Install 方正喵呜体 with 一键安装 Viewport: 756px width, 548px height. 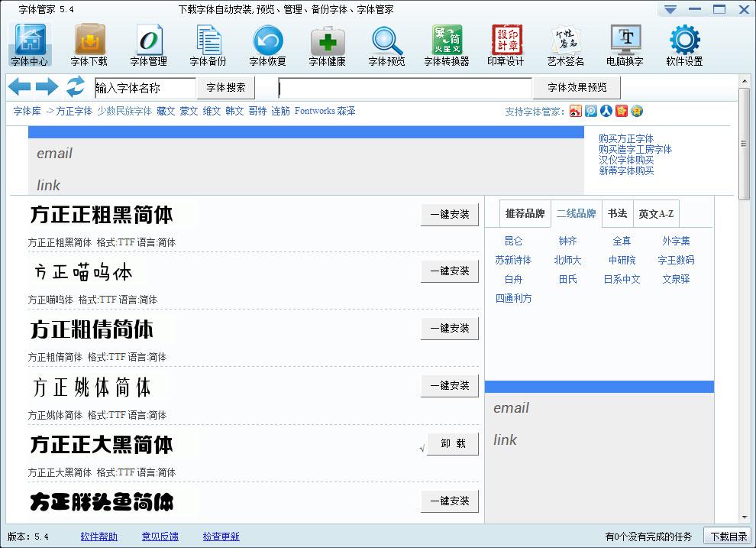click(x=450, y=271)
